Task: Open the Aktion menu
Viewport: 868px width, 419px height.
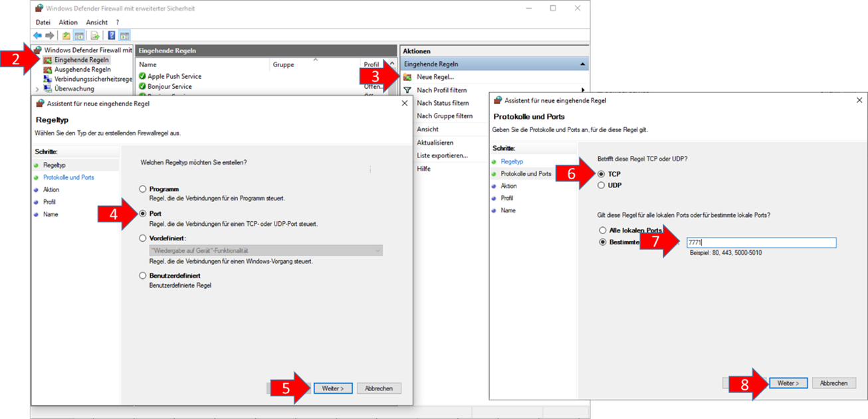Action: [x=68, y=22]
